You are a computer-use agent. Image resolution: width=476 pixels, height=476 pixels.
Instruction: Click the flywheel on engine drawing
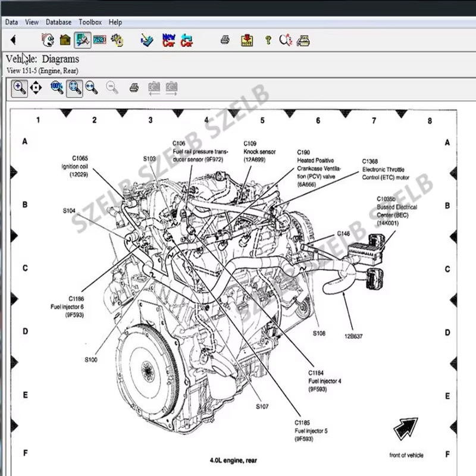tap(148, 371)
